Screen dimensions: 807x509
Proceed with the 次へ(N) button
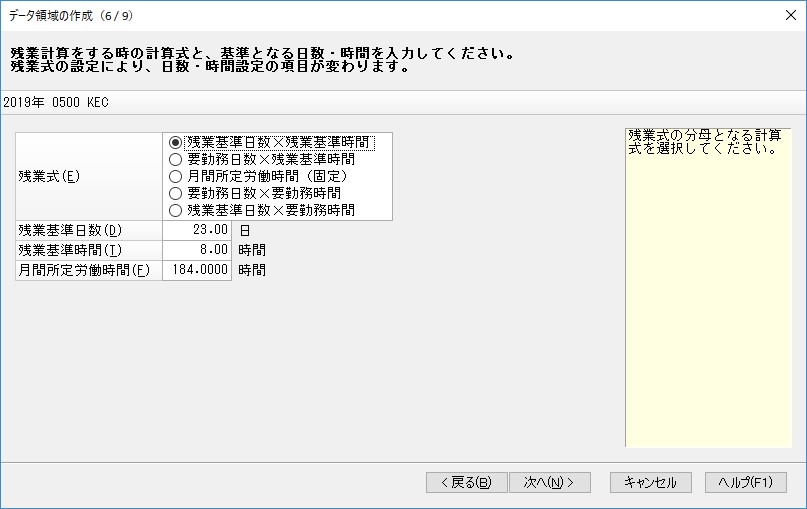tap(549, 483)
